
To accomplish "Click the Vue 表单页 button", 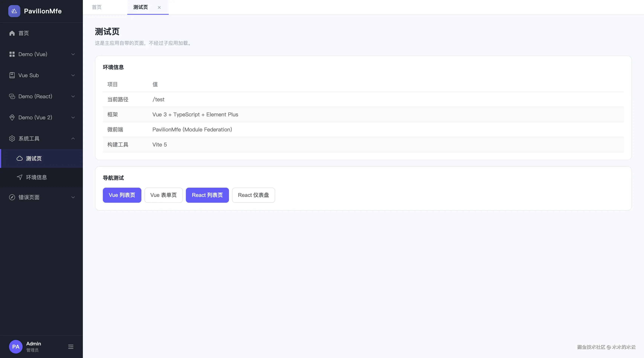I will pos(163,195).
